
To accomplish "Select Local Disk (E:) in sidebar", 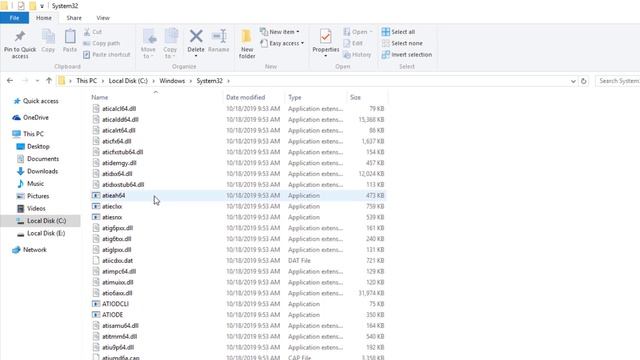I will click(46, 233).
